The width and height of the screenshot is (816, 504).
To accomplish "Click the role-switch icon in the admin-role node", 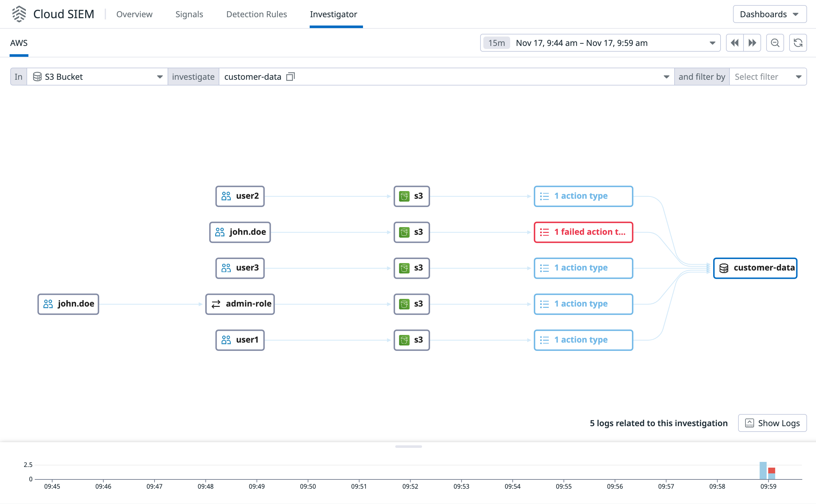I will (215, 304).
